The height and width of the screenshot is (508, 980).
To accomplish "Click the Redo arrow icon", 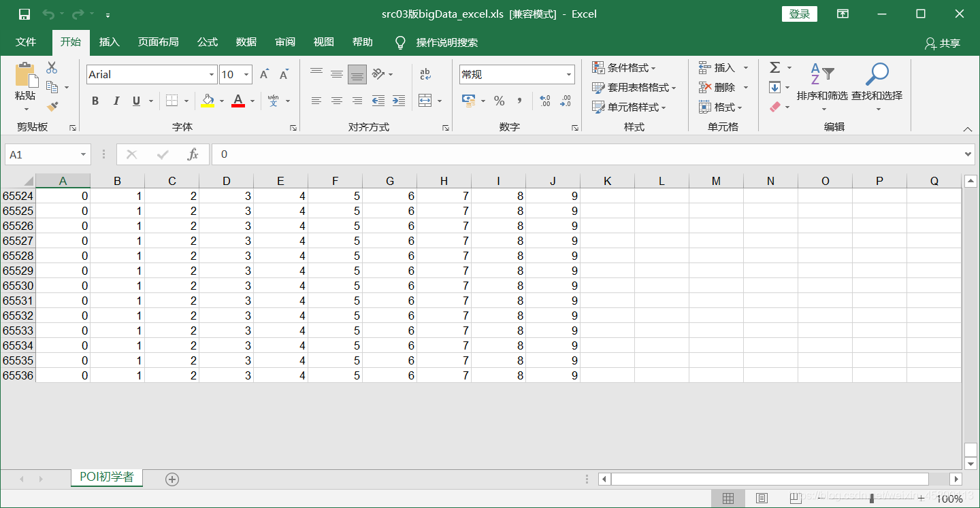I will pos(77,14).
